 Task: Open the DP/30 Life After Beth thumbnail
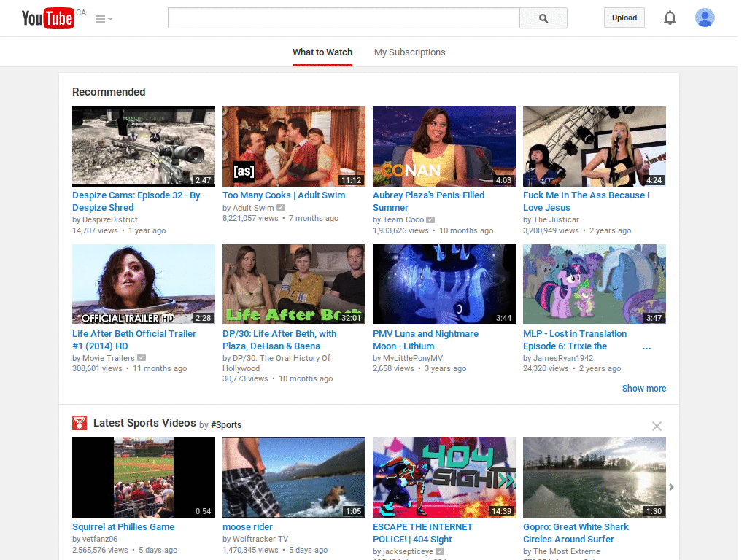pos(294,284)
